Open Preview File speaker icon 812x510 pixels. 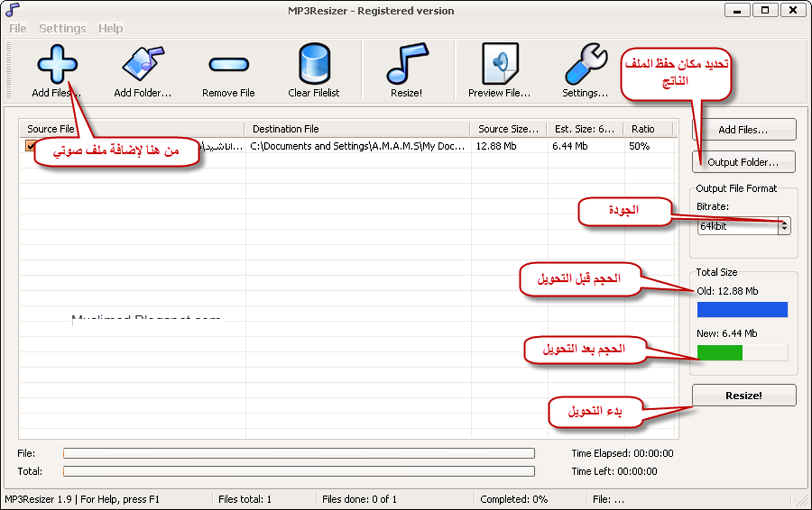click(x=500, y=65)
